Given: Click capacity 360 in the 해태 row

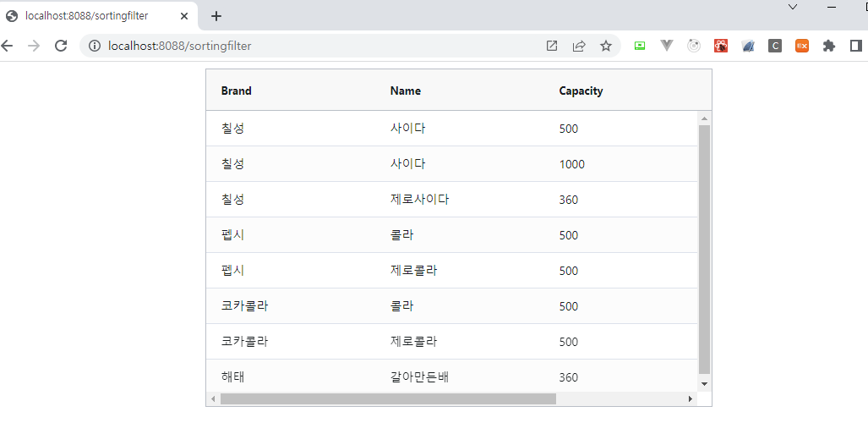Looking at the screenshot, I should pyautogui.click(x=569, y=377).
